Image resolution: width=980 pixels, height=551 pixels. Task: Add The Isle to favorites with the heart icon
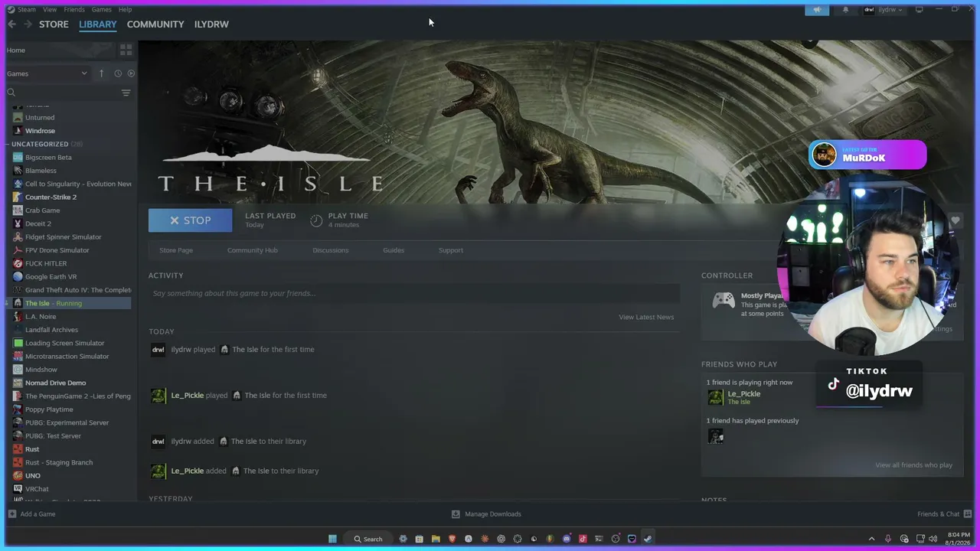[955, 221]
